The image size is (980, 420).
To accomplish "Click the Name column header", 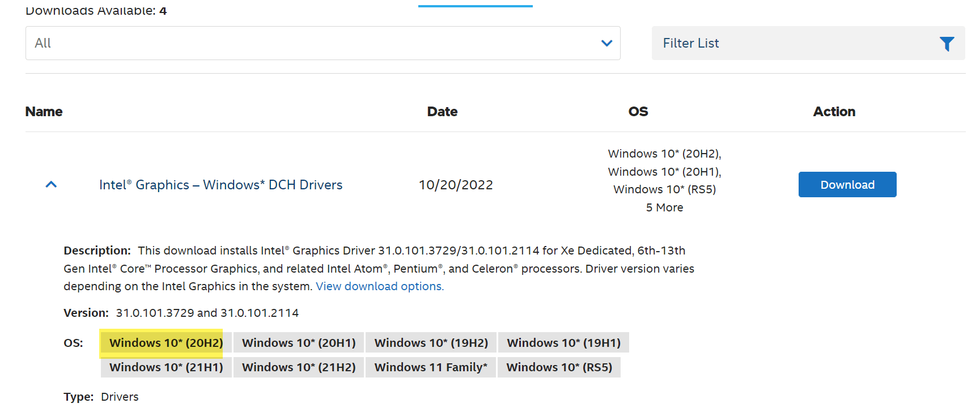I will click(44, 112).
